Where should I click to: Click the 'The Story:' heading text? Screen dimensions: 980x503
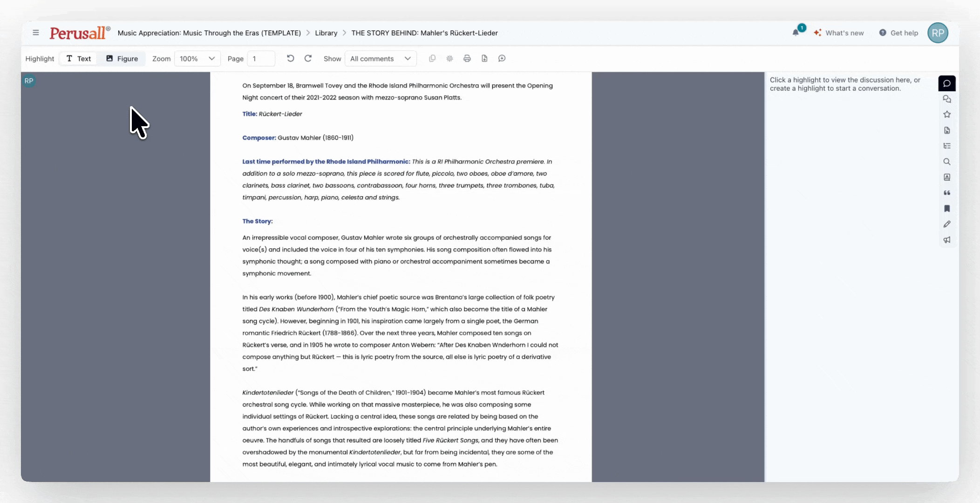tap(258, 221)
